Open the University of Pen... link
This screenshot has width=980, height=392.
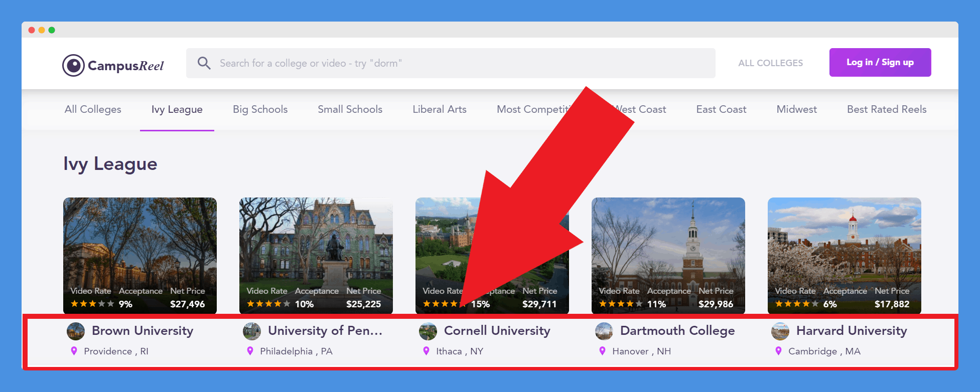325,331
